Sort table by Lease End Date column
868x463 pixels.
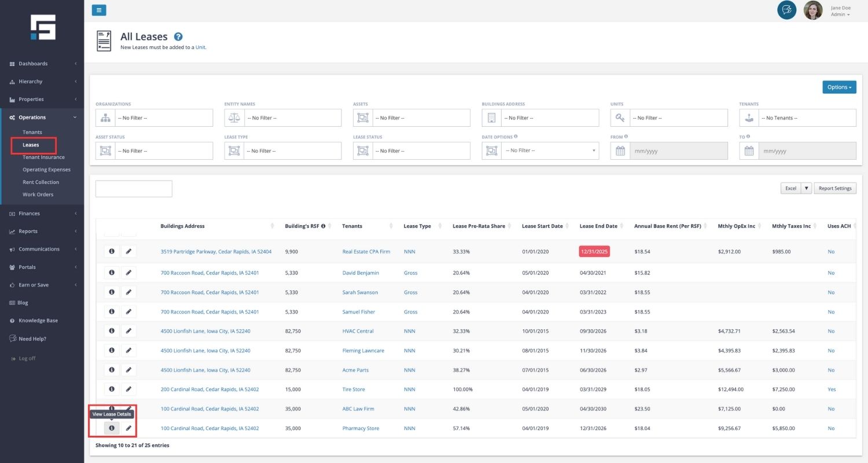pos(599,226)
